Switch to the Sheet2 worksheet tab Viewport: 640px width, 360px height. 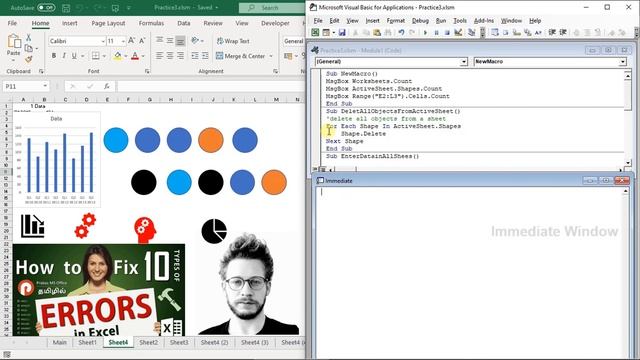tap(149, 342)
